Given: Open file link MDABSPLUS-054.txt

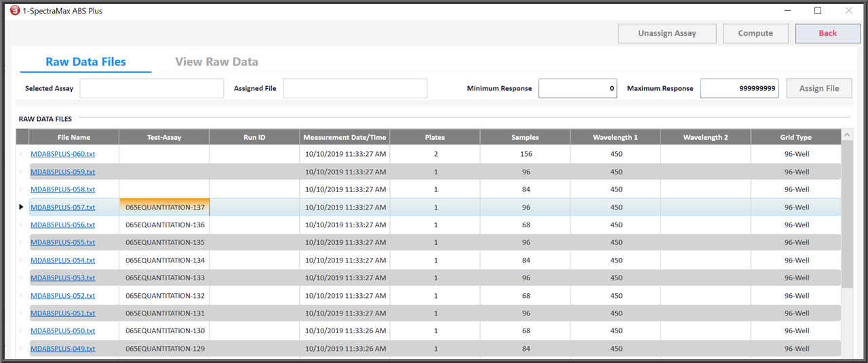Looking at the screenshot, I should pyautogui.click(x=63, y=260).
